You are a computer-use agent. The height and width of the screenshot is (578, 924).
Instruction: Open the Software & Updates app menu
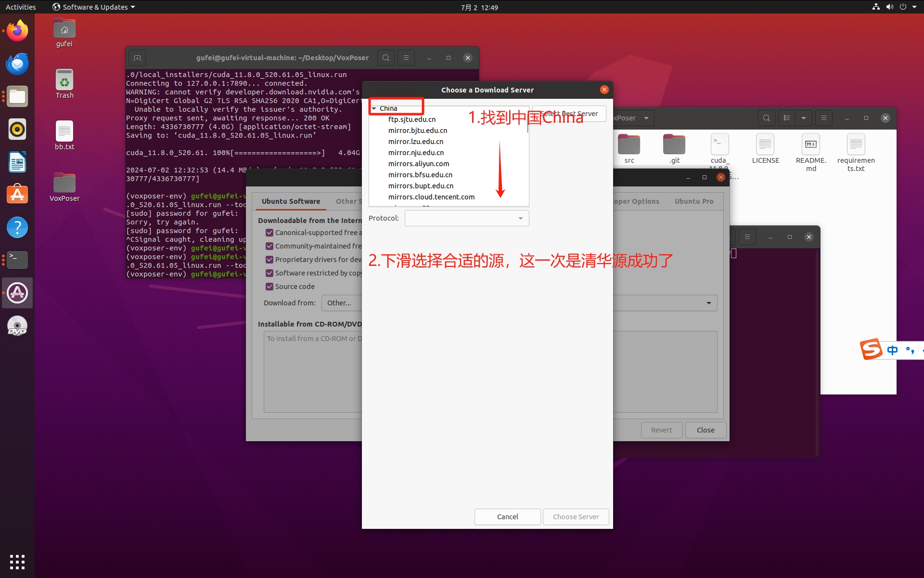[93, 7]
